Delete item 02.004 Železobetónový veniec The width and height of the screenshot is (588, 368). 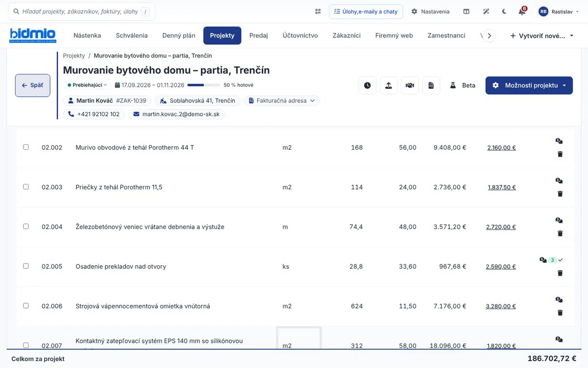click(x=560, y=234)
